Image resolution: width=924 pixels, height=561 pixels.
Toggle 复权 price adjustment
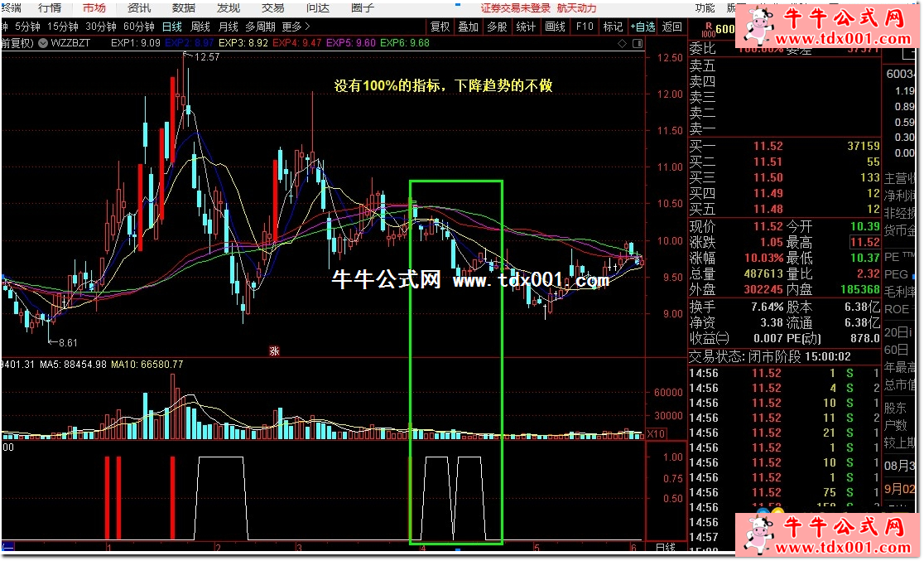point(440,27)
